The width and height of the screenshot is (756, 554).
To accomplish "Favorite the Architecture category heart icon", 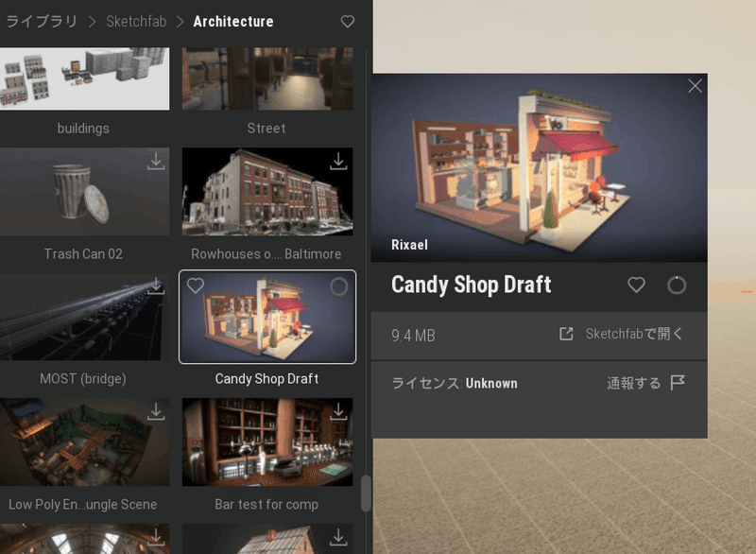I will 347,22.
